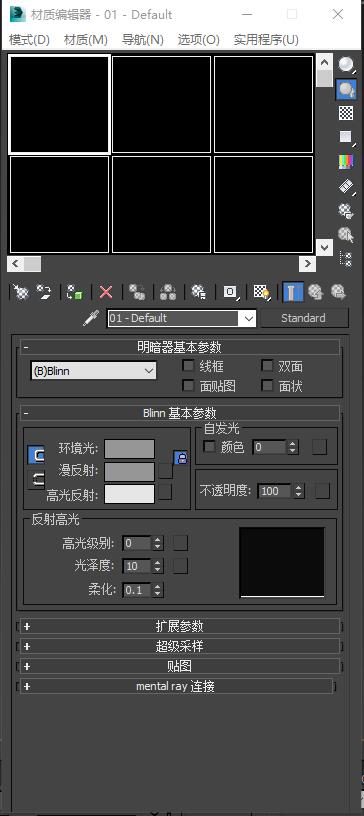Click the 不透明度 value field
The height and width of the screenshot is (816, 364).
click(275, 491)
